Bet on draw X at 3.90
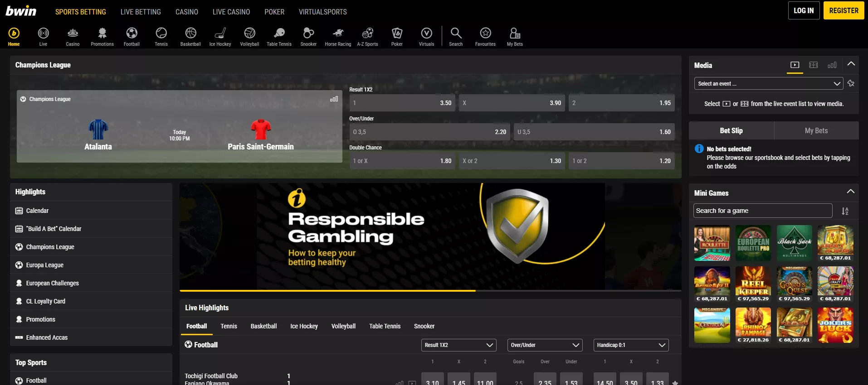Viewport: 868px width, 385px height. [512, 103]
